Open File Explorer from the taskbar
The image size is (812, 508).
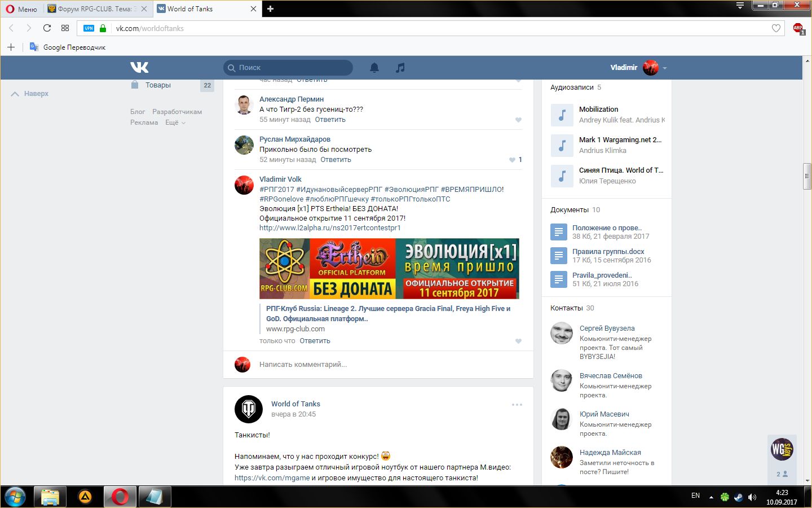tap(50, 497)
